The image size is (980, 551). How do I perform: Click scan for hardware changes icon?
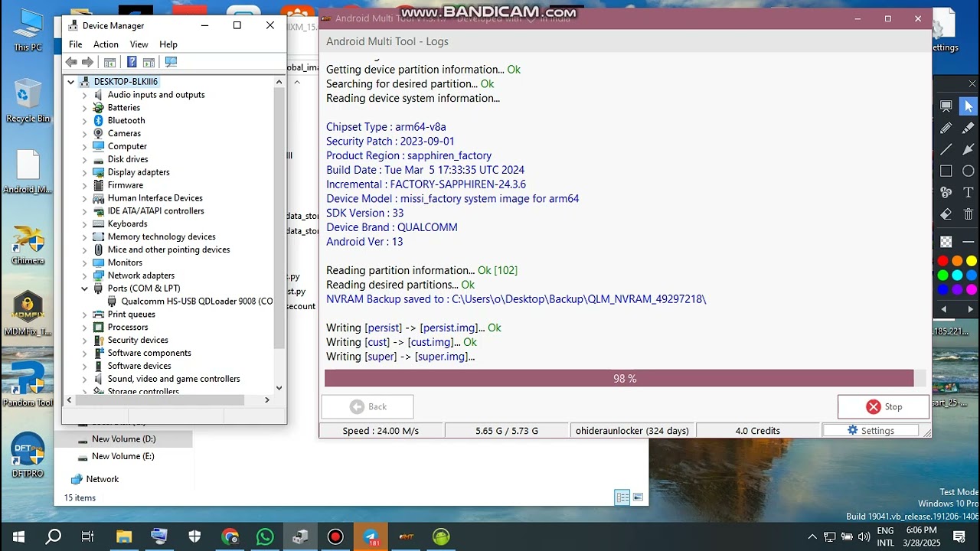171,62
